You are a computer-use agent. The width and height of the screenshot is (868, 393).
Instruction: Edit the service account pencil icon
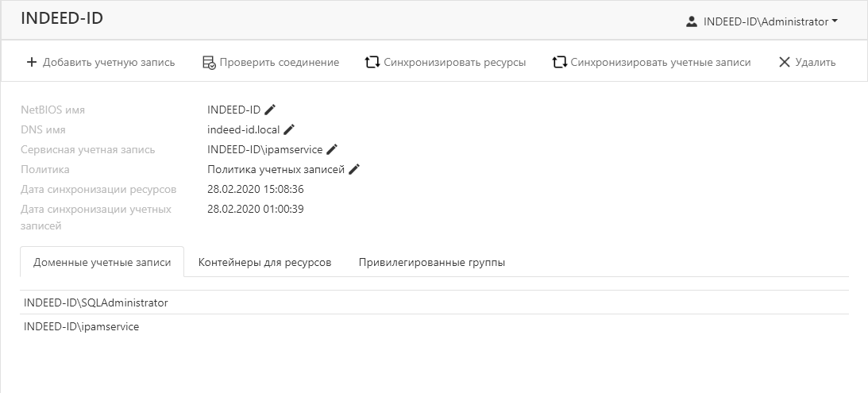pos(332,149)
